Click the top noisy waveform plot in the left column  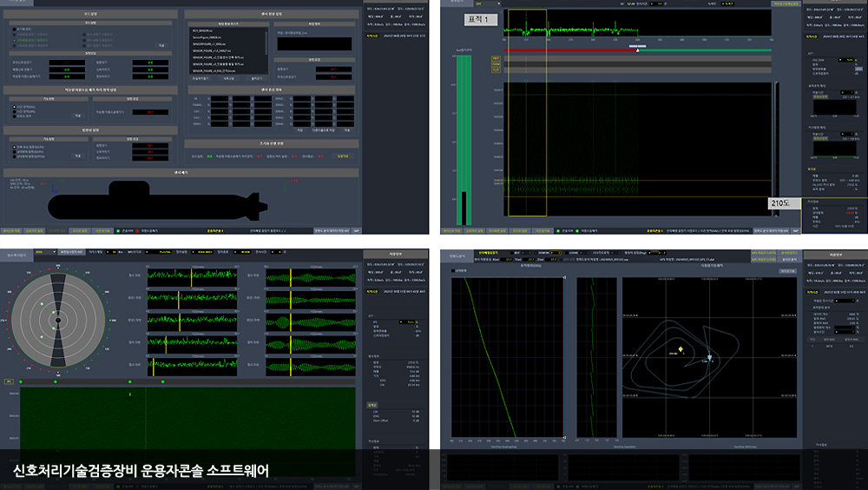coord(192,276)
